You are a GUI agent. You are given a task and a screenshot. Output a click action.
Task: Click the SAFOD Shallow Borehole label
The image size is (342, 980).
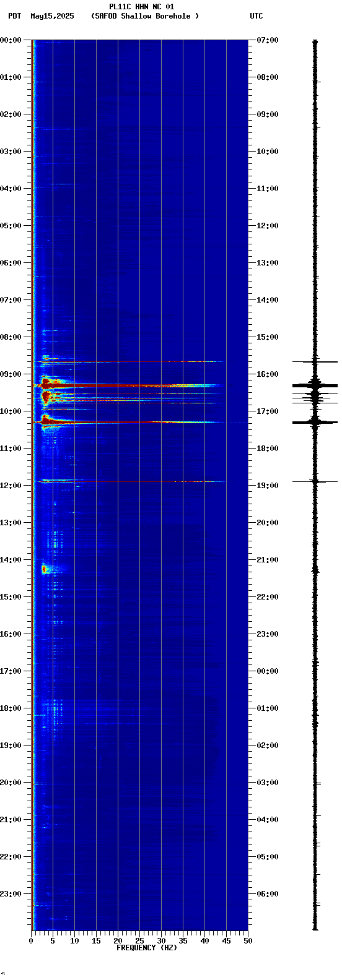144,16
